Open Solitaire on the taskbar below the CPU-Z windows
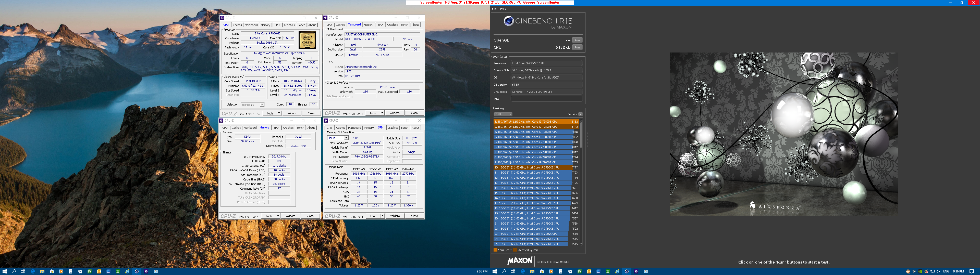 point(80,271)
